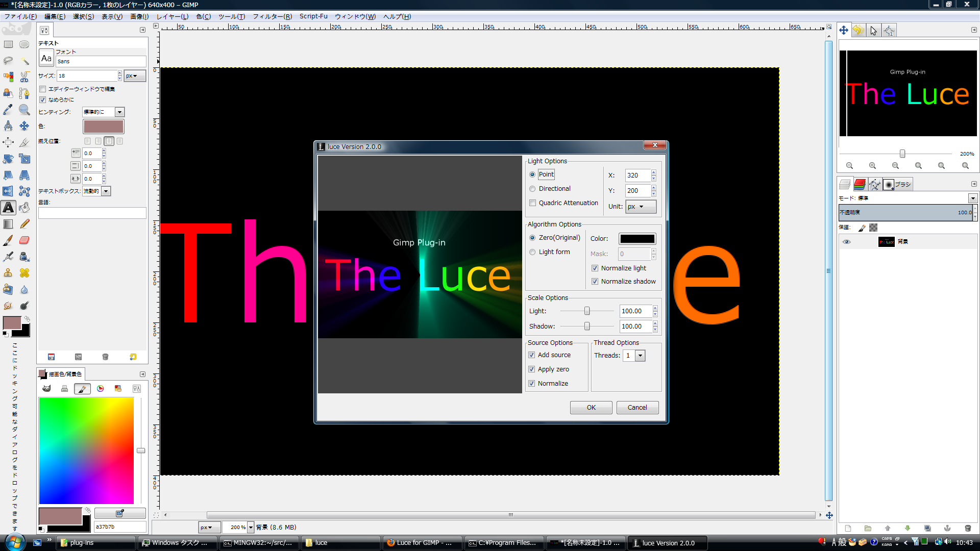Select the Bucket Fill tool
Image resolution: width=980 pixels, height=551 pixels.
(x=24, y=208)
